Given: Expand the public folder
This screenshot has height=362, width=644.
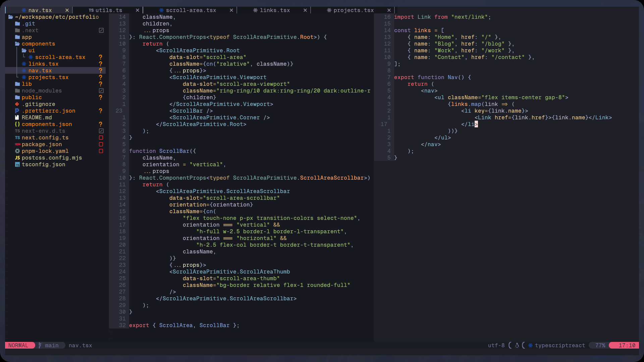Looking at the screenshot, I should coord(29,98).
